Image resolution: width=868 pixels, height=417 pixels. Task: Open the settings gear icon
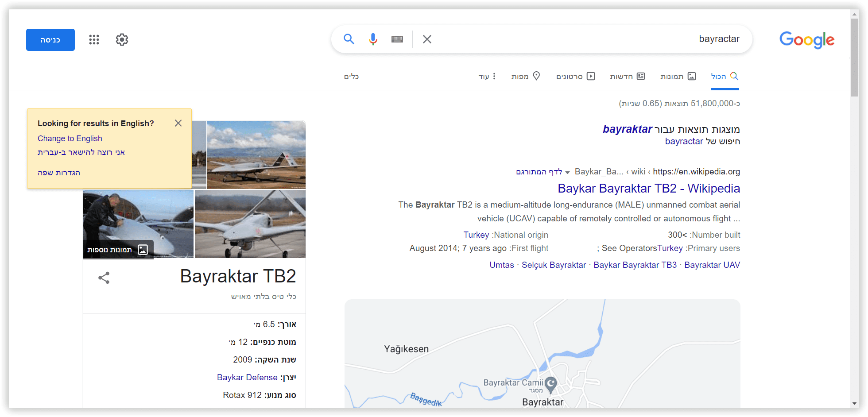pyautogui.click(x=122, y=40)
